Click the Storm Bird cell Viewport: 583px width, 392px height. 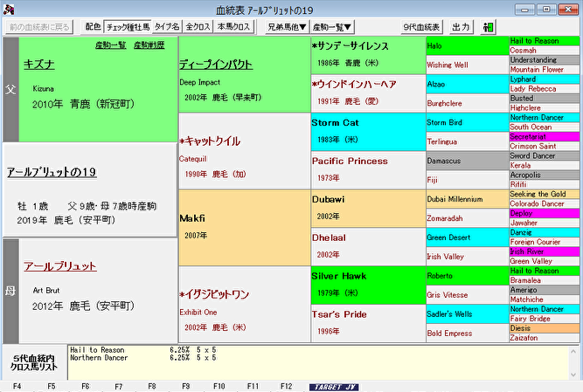point(468,122)
